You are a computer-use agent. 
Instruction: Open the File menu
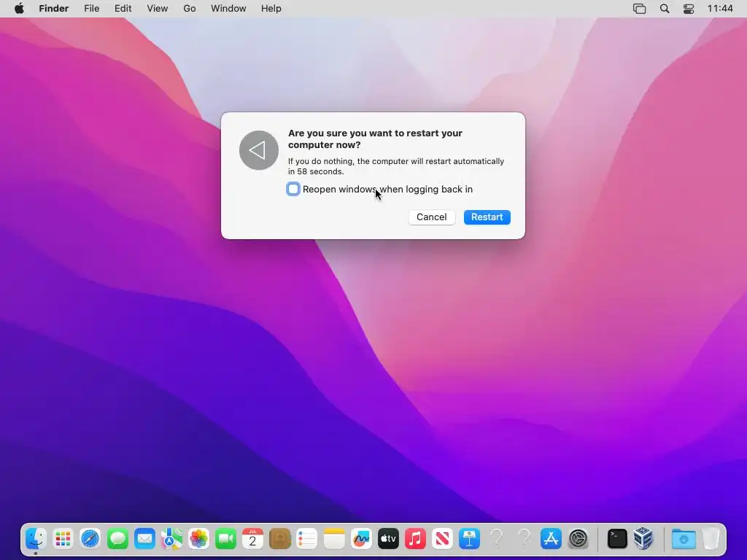(x=91, y=9)
